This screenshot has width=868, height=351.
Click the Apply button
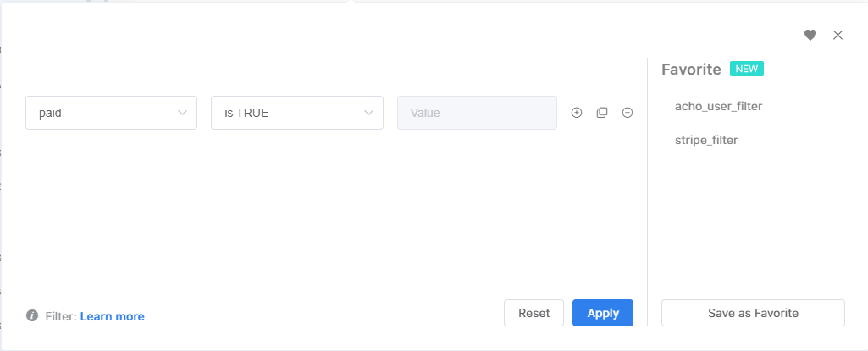click(x=603, y=313)
